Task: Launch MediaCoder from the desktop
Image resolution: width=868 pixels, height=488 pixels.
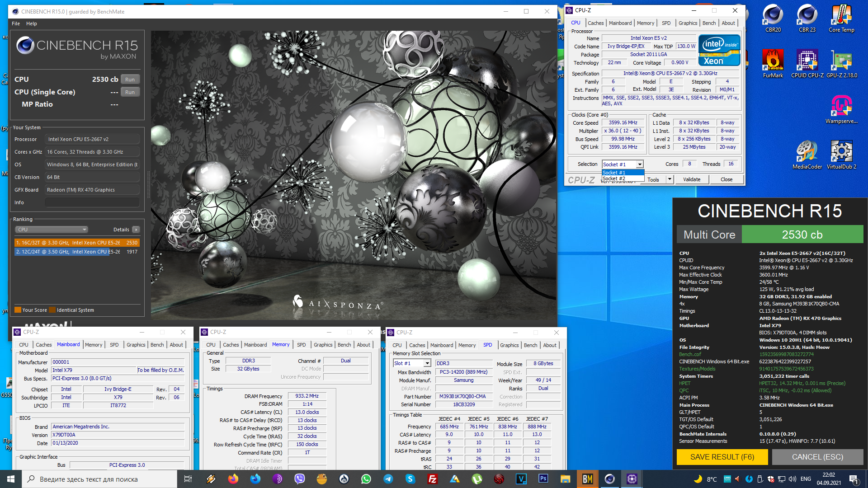Action: pos(807,155)
